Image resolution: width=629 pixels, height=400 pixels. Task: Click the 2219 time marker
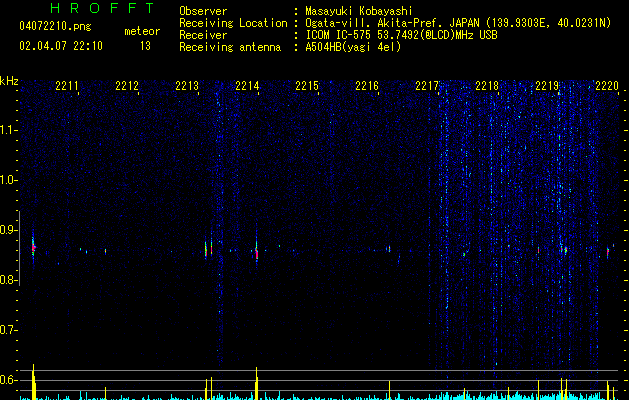pyautogui.click(x=547, y=86)
